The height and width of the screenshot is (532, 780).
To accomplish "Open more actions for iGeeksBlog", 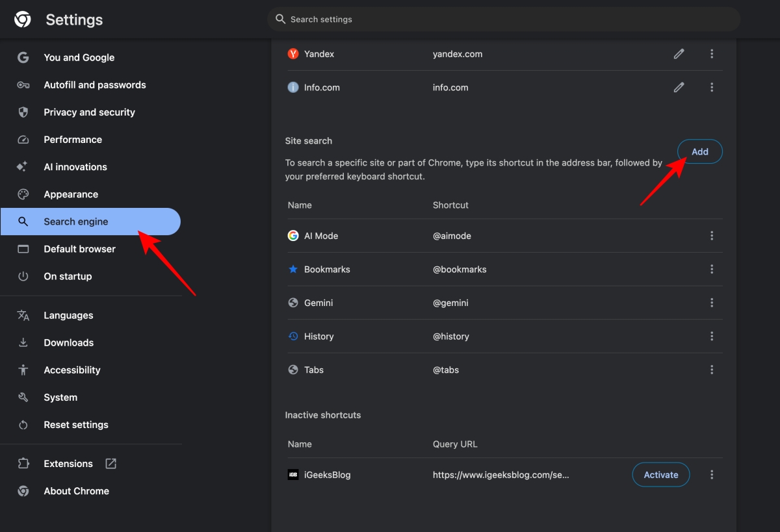I will [x=712, y=475].
